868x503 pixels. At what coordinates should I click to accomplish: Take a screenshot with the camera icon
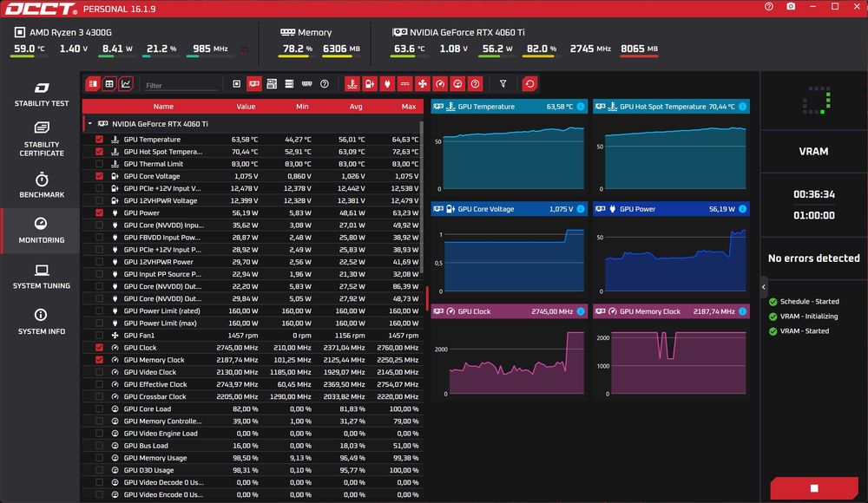791,7
